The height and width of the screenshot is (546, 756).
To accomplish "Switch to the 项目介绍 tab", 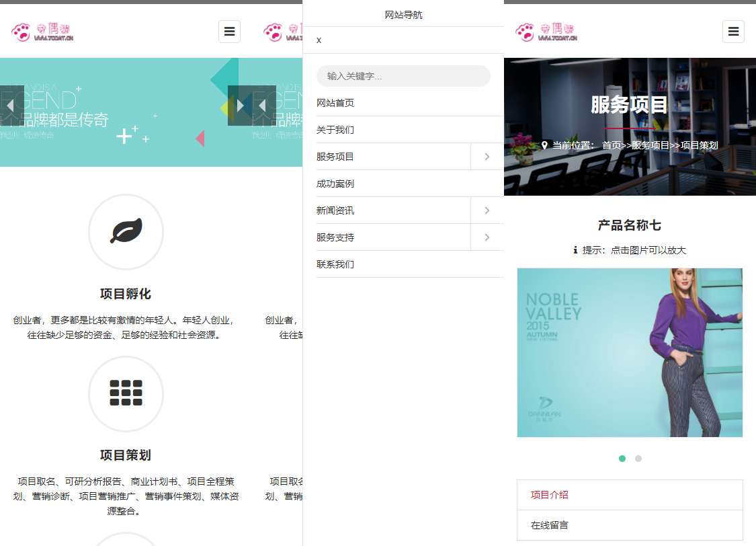I will point(630,495).
